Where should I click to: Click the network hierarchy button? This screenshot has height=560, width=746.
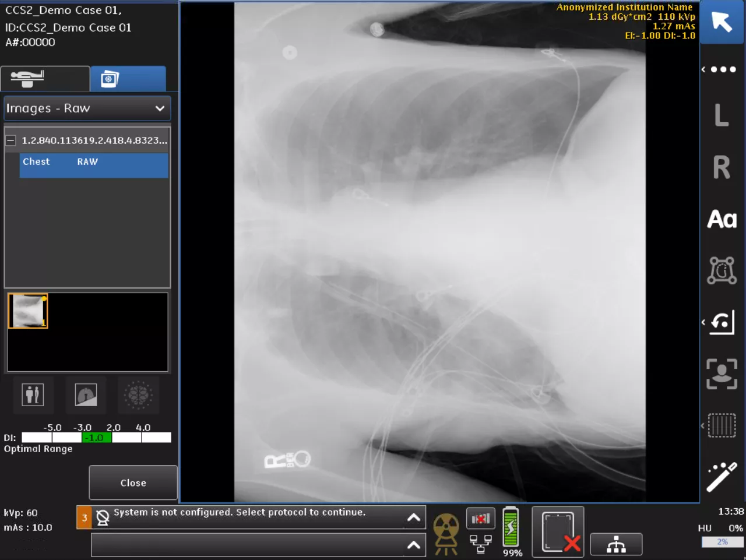click(616, 544)
